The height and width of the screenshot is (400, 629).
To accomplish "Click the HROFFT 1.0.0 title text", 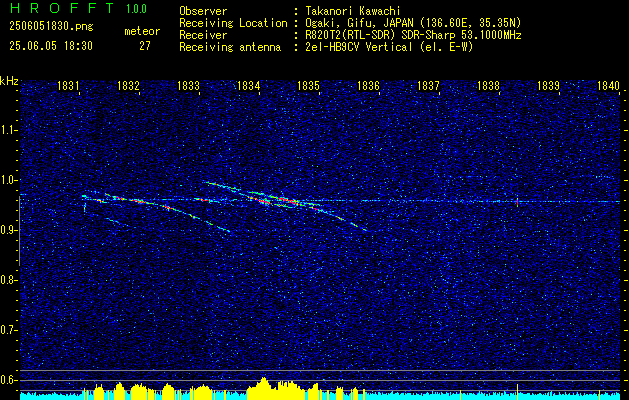I will [78, 8].
